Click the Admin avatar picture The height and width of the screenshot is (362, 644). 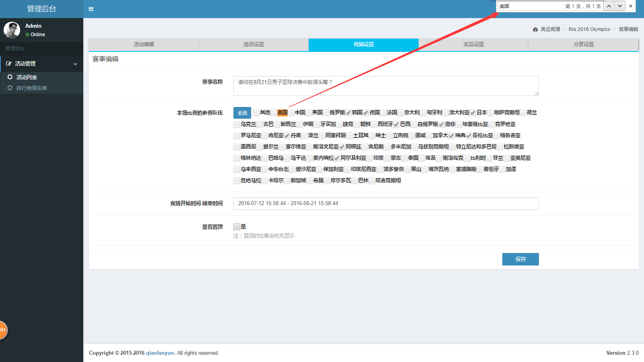point(12,30)
